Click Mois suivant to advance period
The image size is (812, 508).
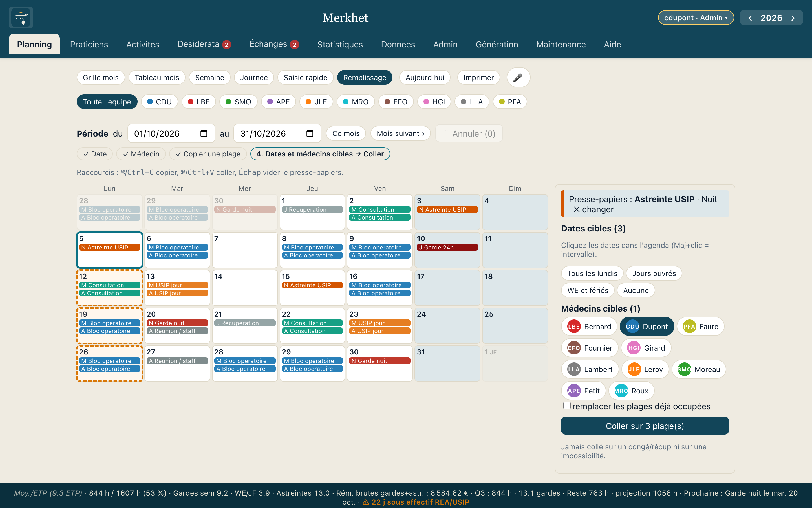400,133
